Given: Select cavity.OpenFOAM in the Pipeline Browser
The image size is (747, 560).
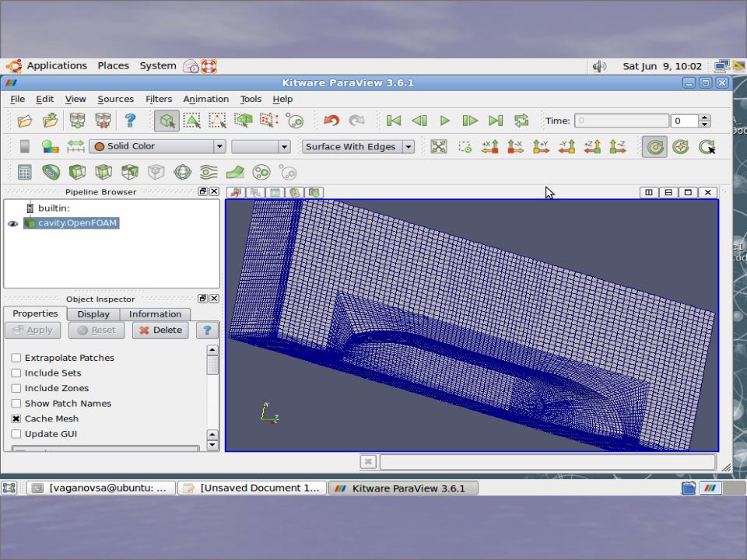Looking at the screenshot, I should pos(77,223).
